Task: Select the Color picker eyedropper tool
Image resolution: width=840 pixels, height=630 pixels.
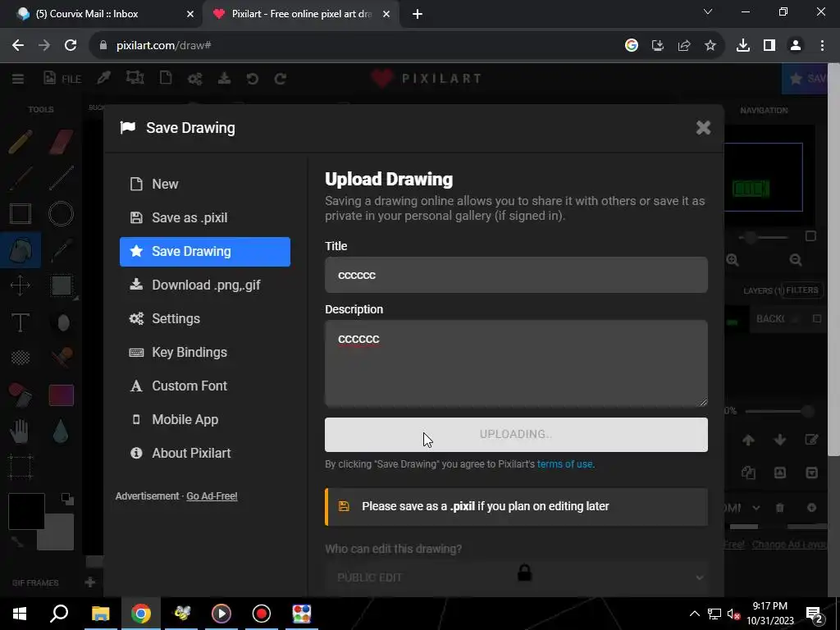Action: coord(61,249)
